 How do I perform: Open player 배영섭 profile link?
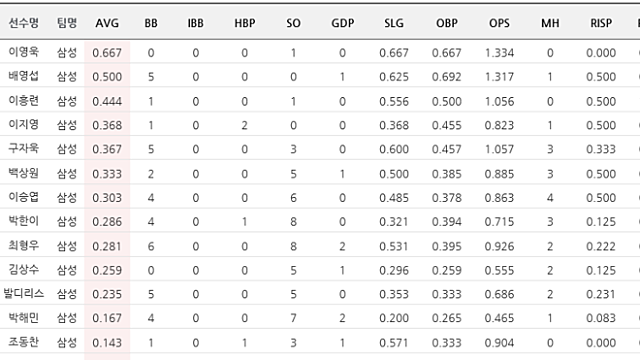point(24,76)
